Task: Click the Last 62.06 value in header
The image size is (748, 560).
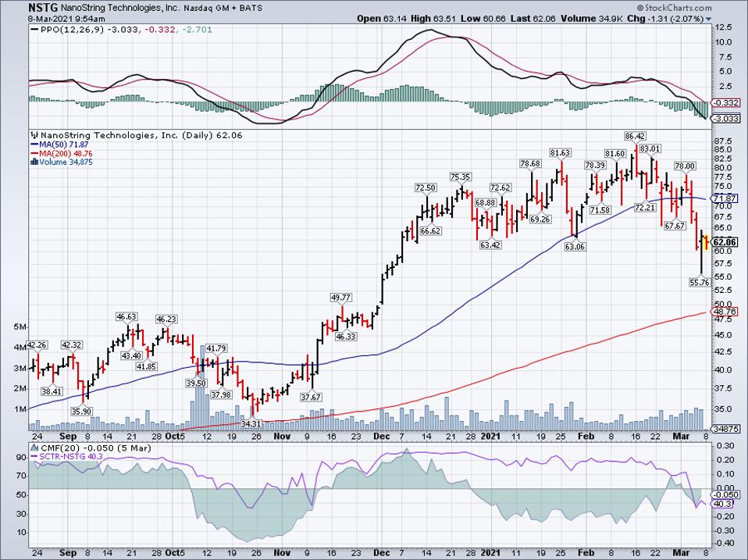Action: (531, 19)
